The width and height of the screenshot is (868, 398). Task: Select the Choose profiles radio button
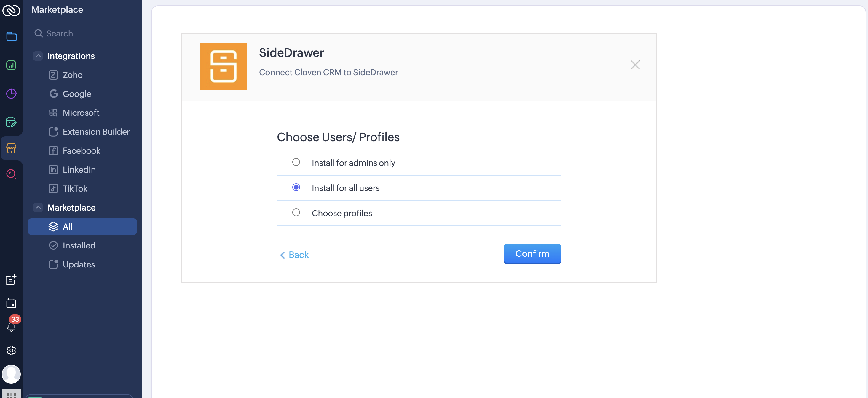296,212
